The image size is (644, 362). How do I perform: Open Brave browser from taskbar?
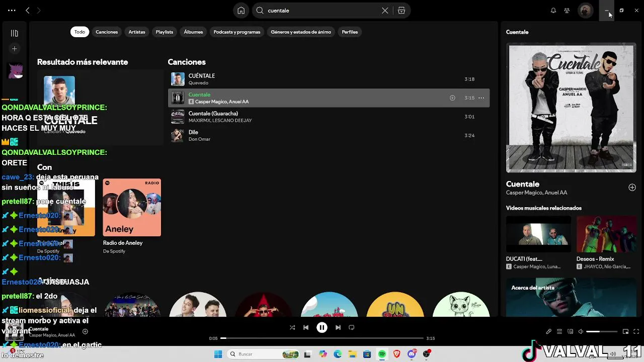397,354
